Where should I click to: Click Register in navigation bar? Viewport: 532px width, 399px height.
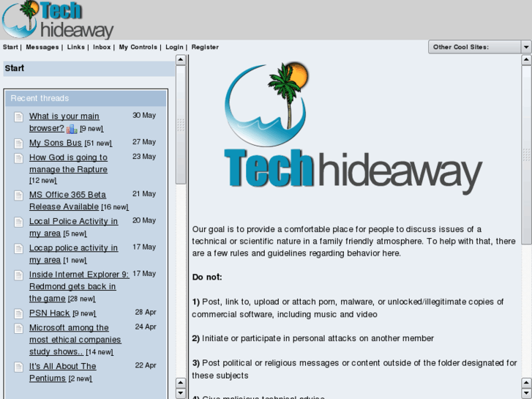pyautogui.click(x=205, y=47)
